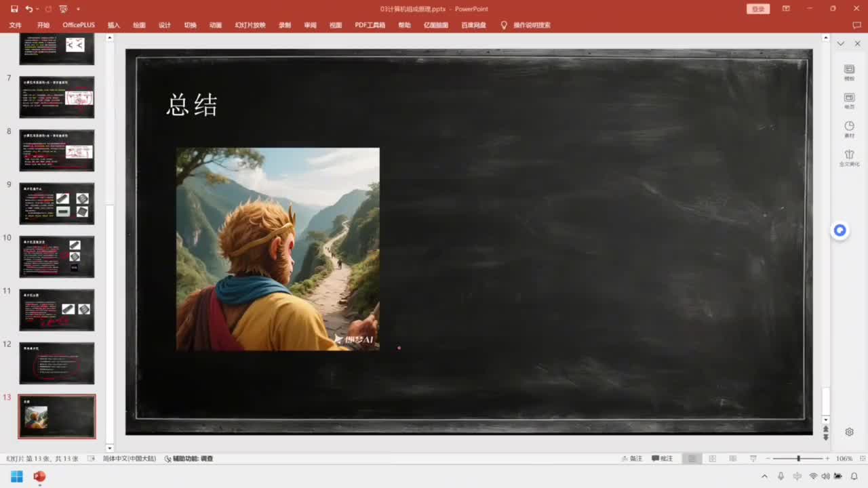The width and height of the screenshot is (868, 488).
Task: Open the Windows Start menu
Action: pos(16,476)
